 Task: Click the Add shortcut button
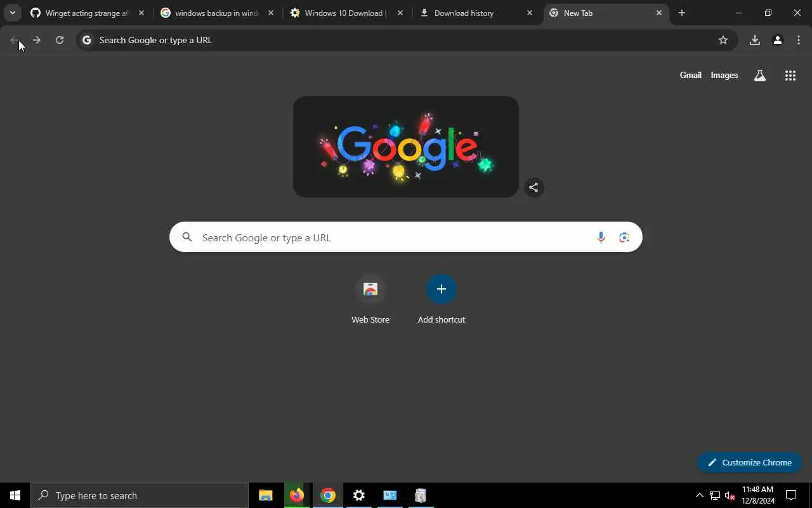click(x=442, y=299)
